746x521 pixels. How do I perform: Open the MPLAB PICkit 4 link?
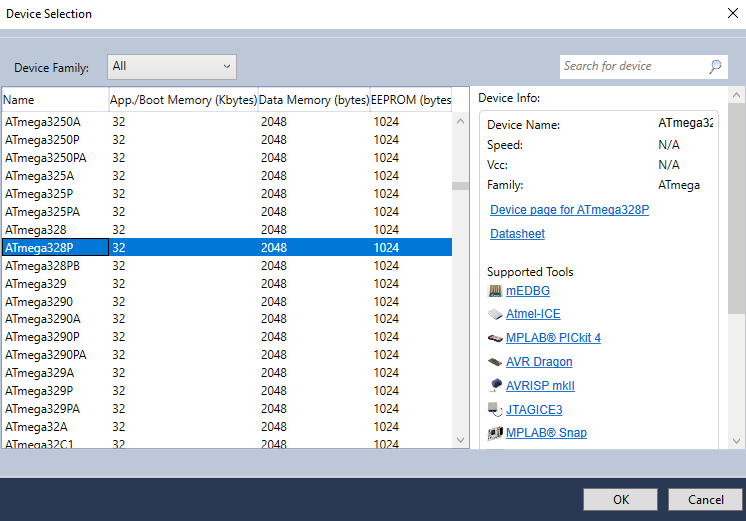pos(553,338)
